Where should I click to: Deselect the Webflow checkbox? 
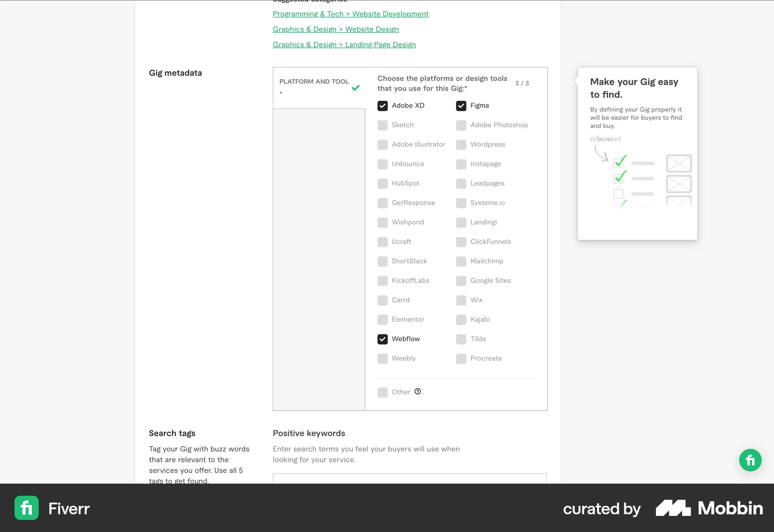click(x=382, y=339)
